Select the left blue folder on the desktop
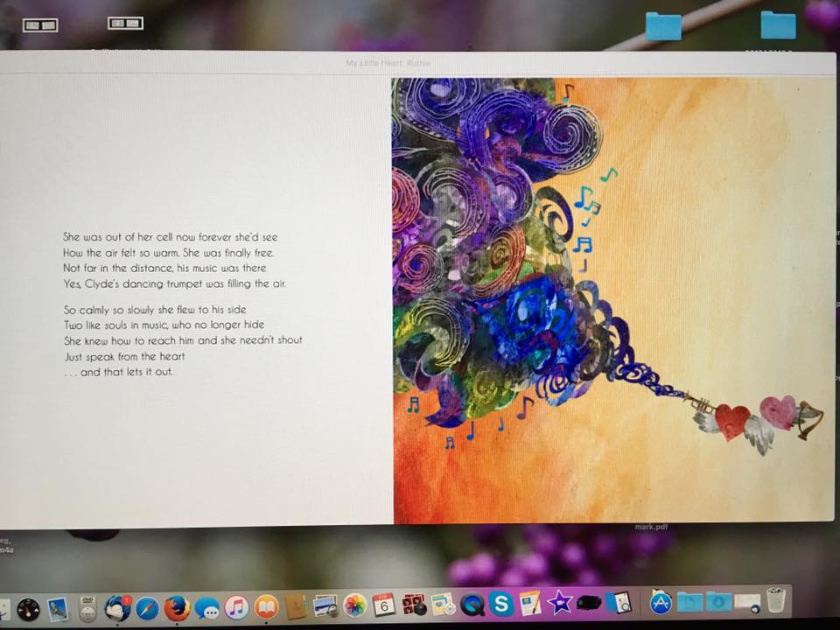 tap(663, 26)
